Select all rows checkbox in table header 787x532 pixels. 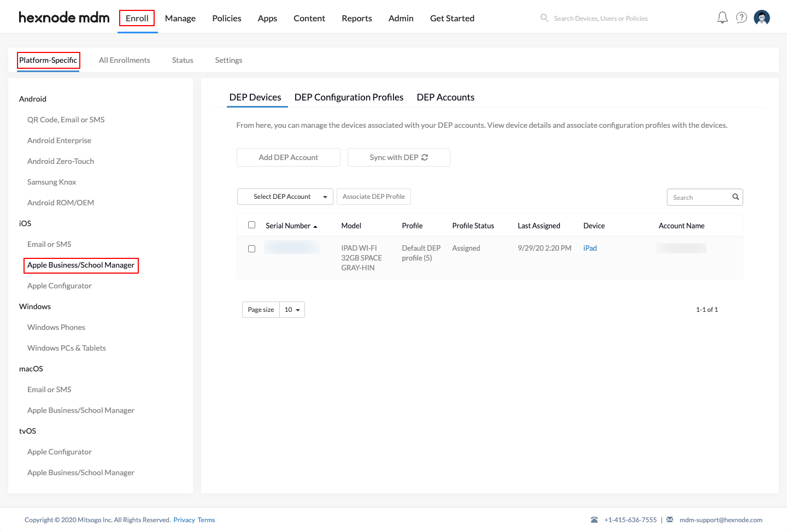[x=251, y=225]
